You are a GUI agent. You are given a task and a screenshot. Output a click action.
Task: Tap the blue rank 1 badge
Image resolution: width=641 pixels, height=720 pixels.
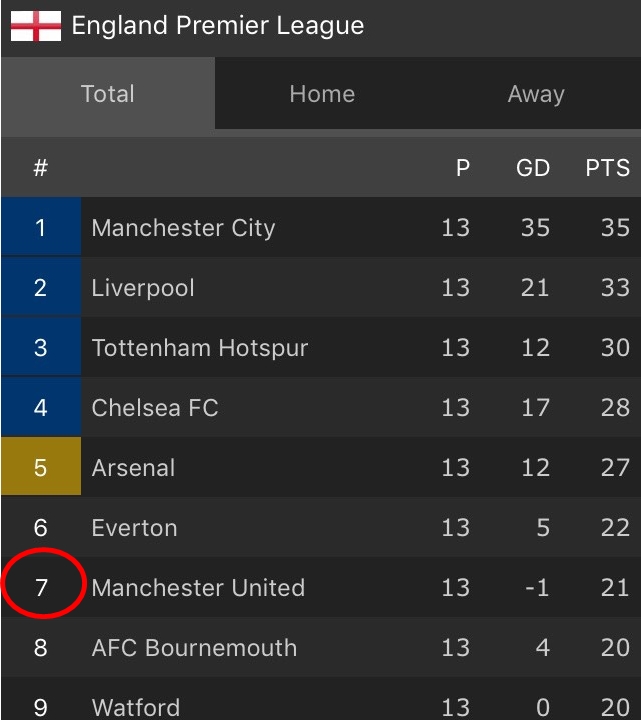(x=41, y=227)
